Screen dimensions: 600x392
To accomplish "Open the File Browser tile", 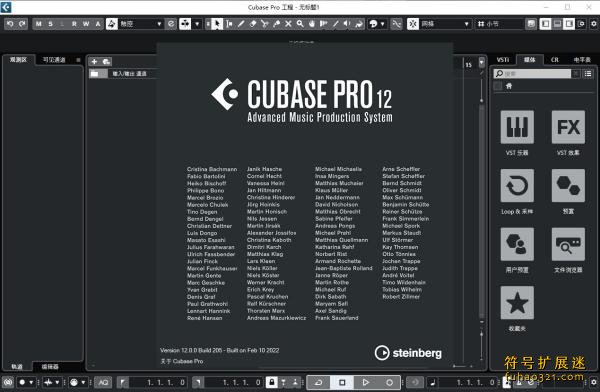I will click(568, 244).
